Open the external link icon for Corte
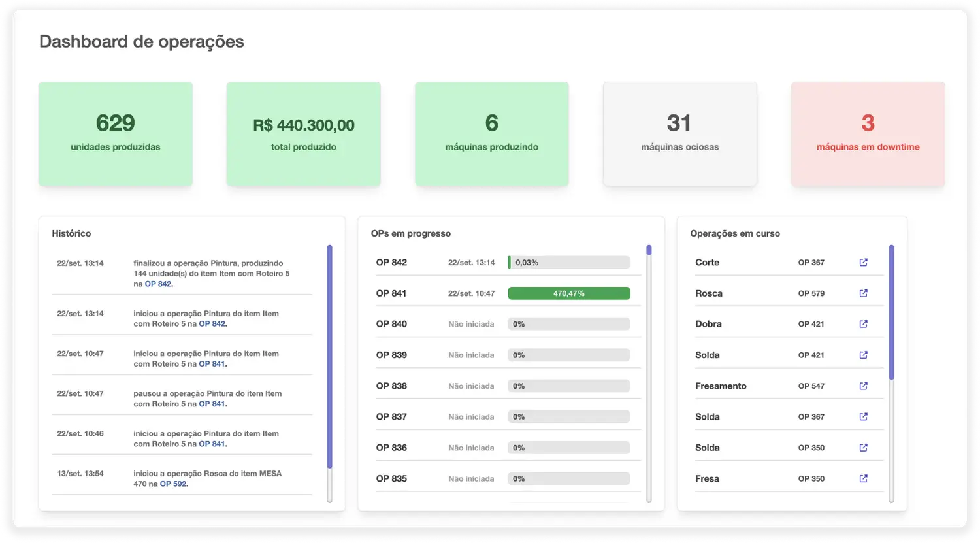This screenshot has width=980, height=543. 863,263
